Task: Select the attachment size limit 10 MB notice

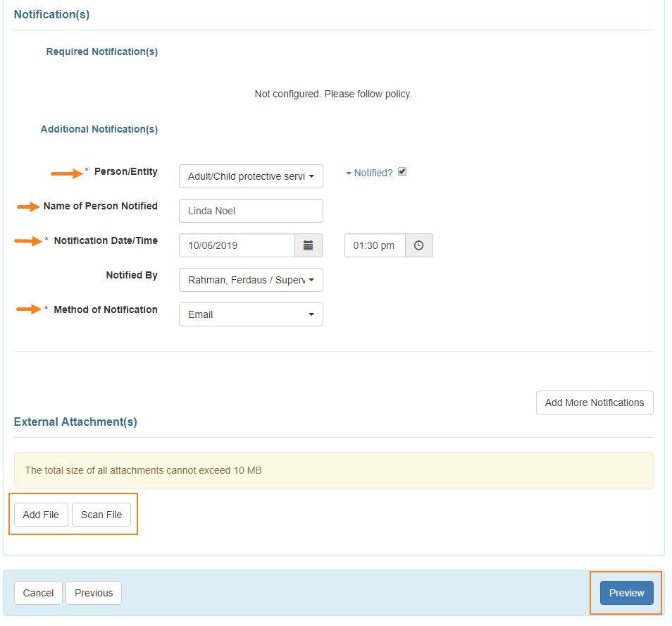Action: [333, 470]
